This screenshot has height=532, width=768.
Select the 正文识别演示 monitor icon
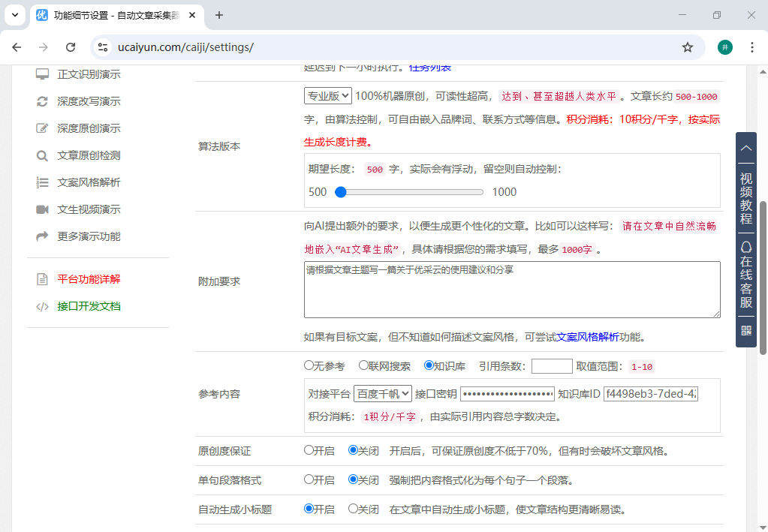click(43, 74)
